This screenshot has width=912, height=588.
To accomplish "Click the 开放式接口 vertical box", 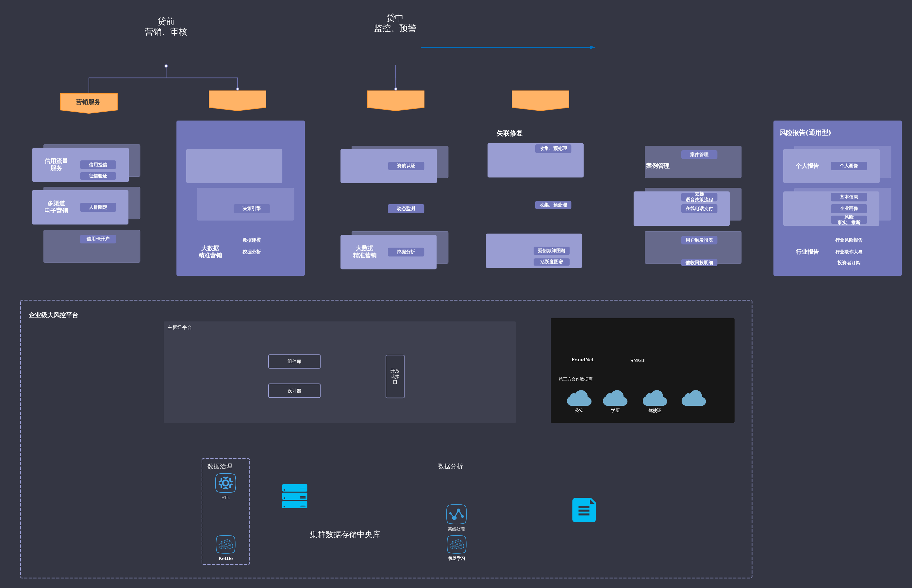I will click(395, 376).
